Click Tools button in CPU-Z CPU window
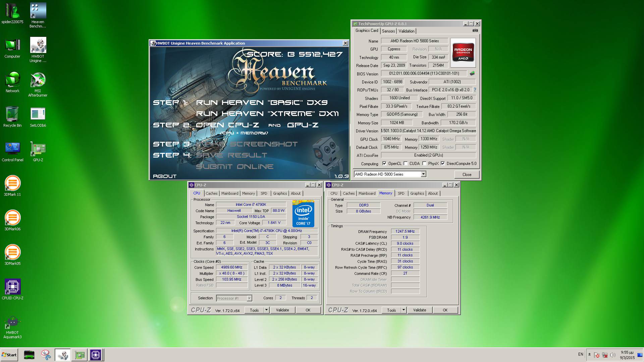644x362 pixels. coord(254,310)
